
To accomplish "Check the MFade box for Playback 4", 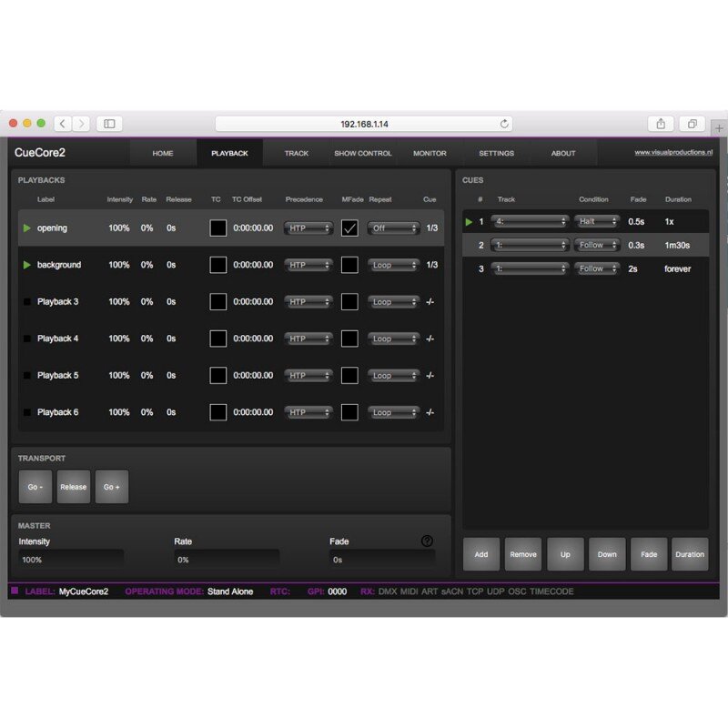I will (x=349, y=339).
